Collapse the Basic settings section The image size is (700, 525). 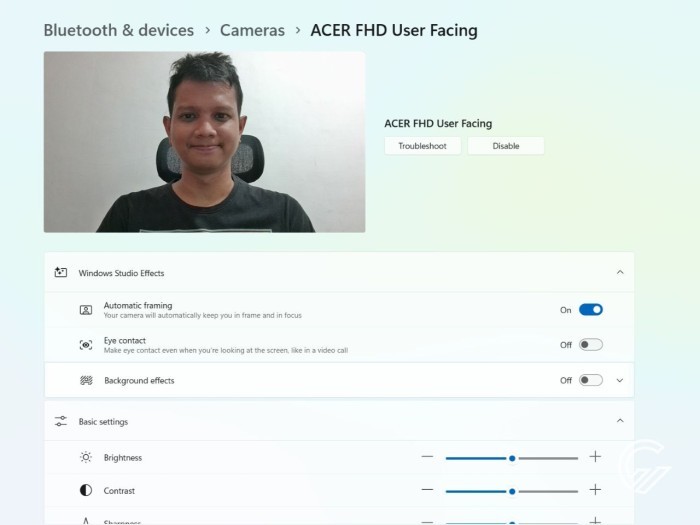620,421
